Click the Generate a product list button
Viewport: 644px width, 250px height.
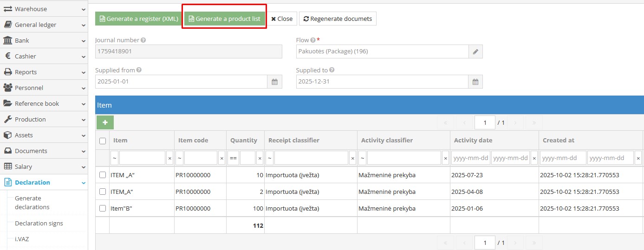224,19
